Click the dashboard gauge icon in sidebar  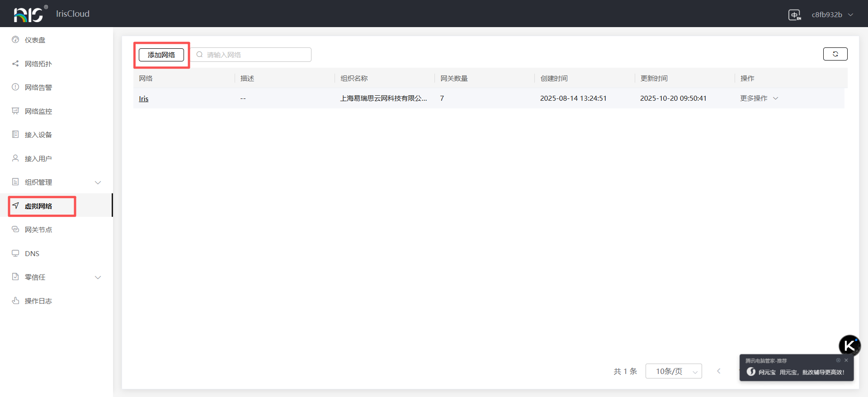tap(15, 40)
